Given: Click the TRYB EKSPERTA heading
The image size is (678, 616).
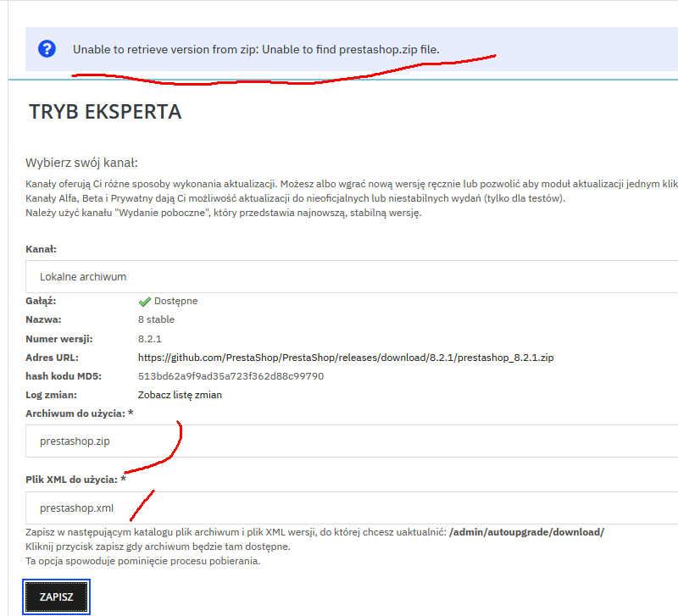Looking at the screenshot, I should 105,112.
